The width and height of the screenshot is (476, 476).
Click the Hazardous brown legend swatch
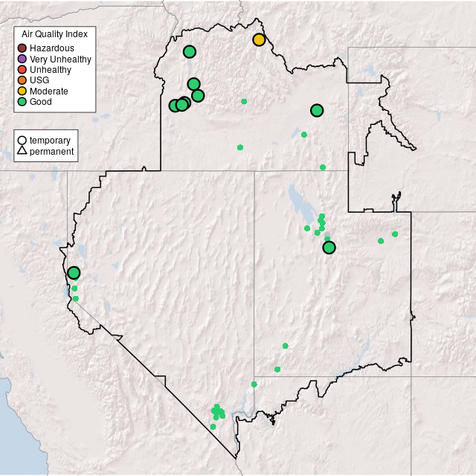tap(22, 49)
